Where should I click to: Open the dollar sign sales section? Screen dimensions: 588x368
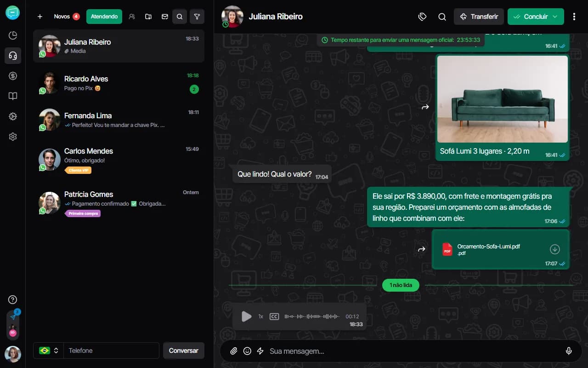[x=13, y=76]
